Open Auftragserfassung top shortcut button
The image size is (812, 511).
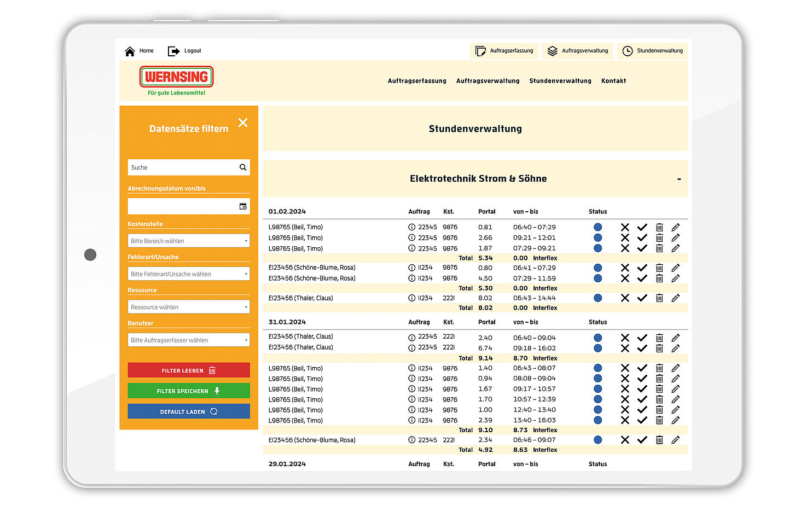click(x=504, y=51)
